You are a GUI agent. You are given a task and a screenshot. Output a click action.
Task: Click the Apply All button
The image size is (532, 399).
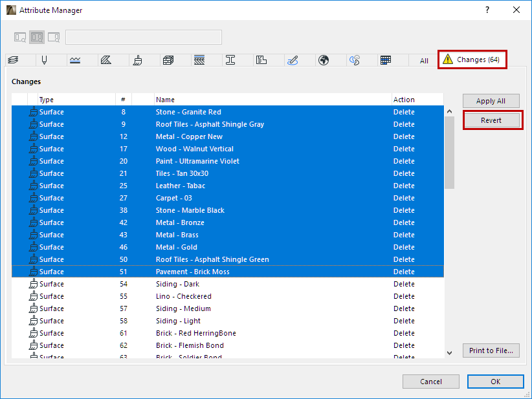[491, 101]
